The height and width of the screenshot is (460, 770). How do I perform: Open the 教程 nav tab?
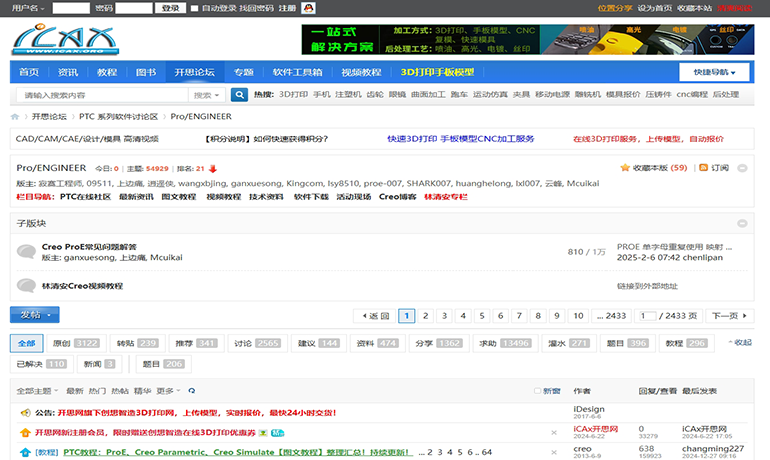(107, 72)
